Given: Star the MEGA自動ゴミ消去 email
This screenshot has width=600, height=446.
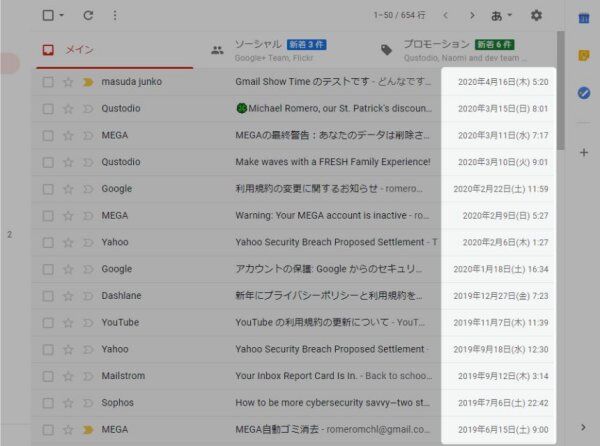Looking at the screenshot, I should [x=68, y=430].
